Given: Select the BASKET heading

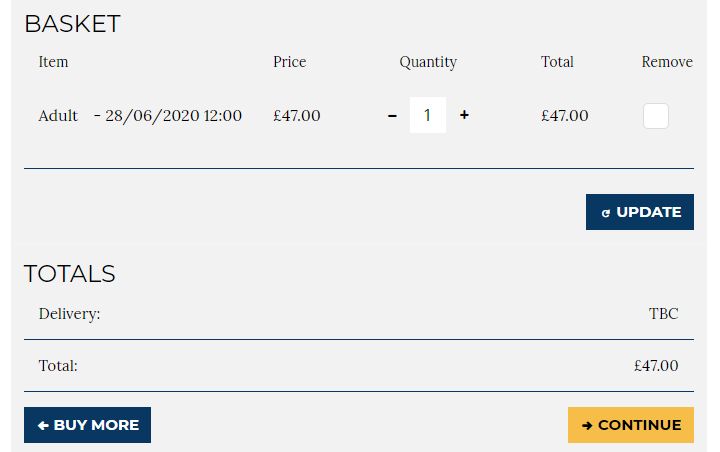Looking at the screenshot, I should point(72,24).
